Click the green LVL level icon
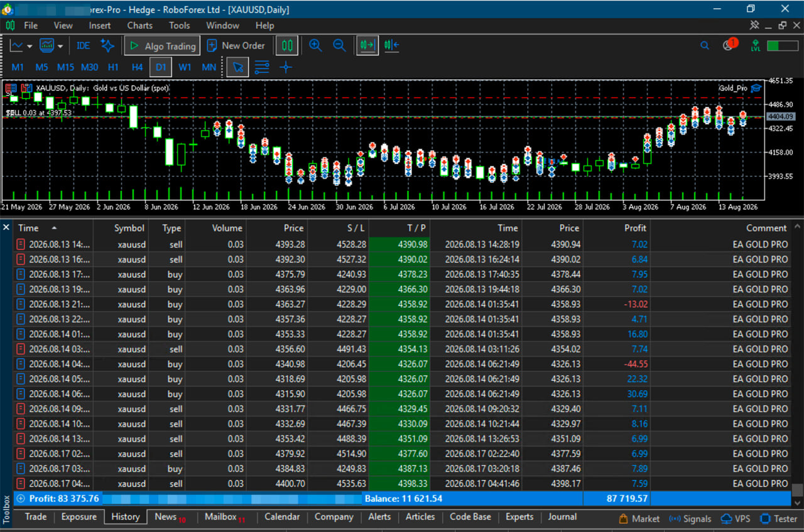Screen dimensions: 804x532 point(755,46)
